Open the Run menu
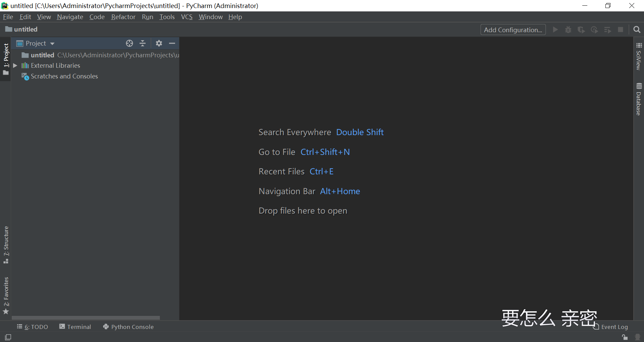This screenshot has height=342, width=644. pyautogui.click(x=147, y=17)
